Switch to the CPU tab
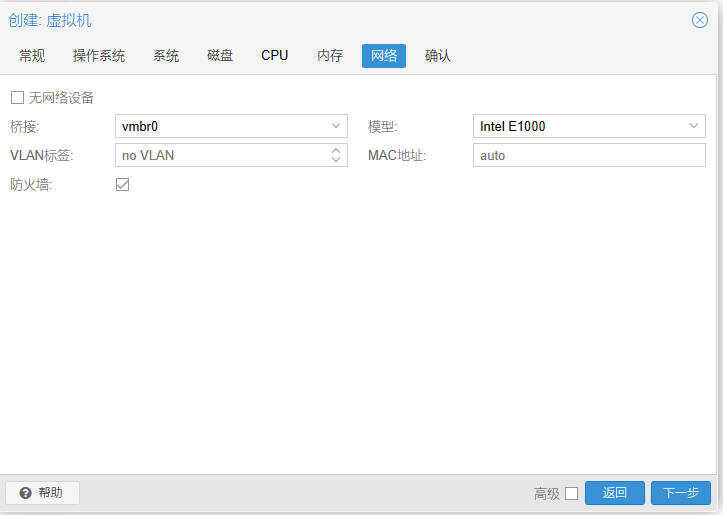The height and width of the screenshot is (515, 723). coord(275,56)
